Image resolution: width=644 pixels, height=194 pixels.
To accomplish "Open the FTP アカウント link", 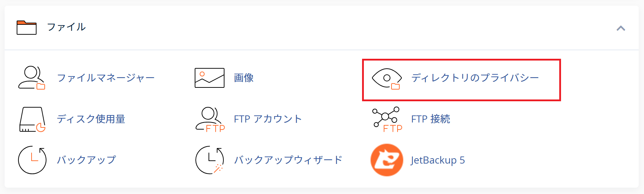I will tap(268, 119).
